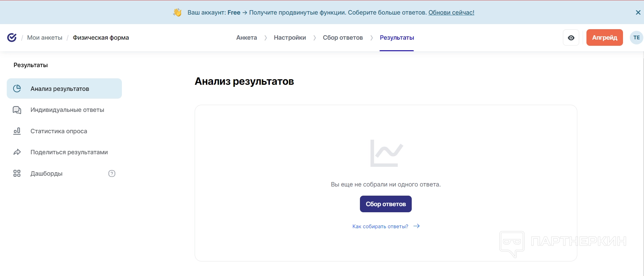Click the Результаты sidebar heading
Viewport: 644px width, 276px height.
(30, 65)
